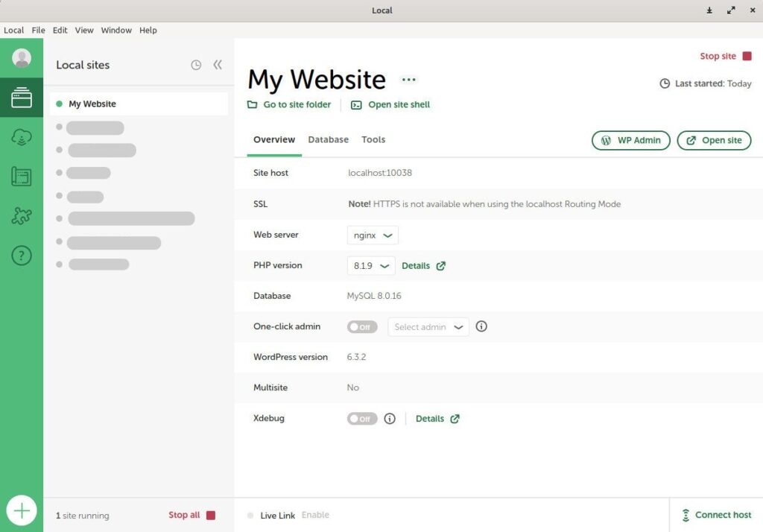Open the Add-ons puzzle piece icon
The height and width of the screenshot is (532, 763).
tap(22, 216)
